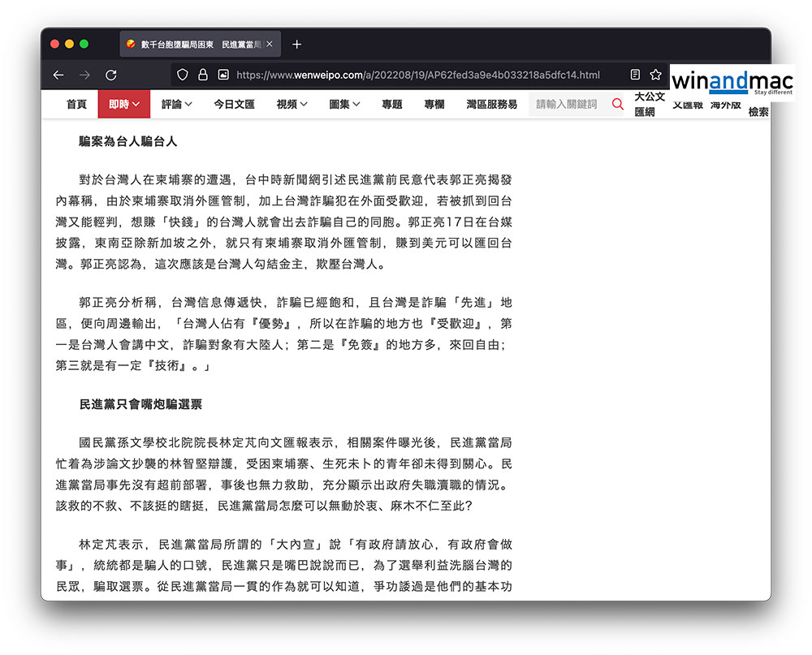
Task: Click the browser back arrow
Action: pos(58,75)
